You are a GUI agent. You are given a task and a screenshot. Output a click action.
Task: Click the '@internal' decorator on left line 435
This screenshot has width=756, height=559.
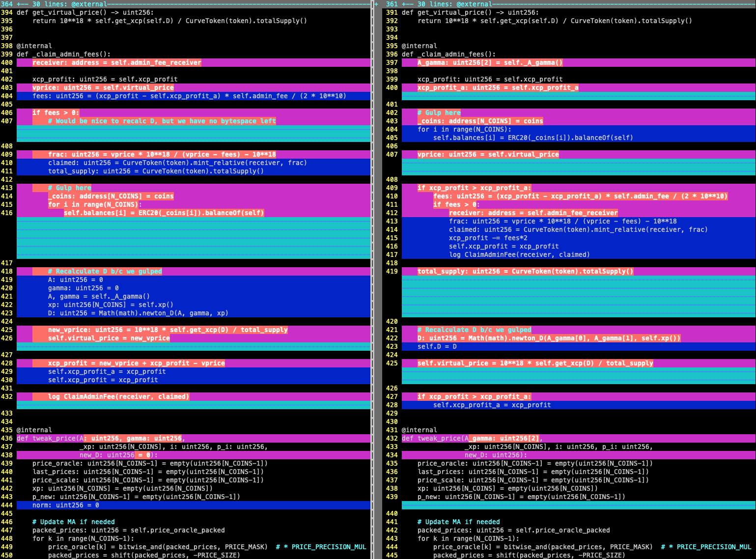coord(34,430)
